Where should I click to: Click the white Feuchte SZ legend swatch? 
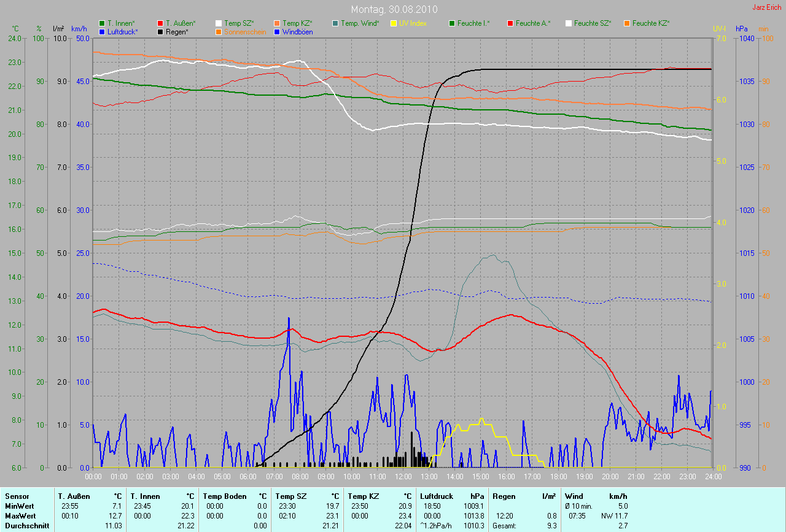569,23
